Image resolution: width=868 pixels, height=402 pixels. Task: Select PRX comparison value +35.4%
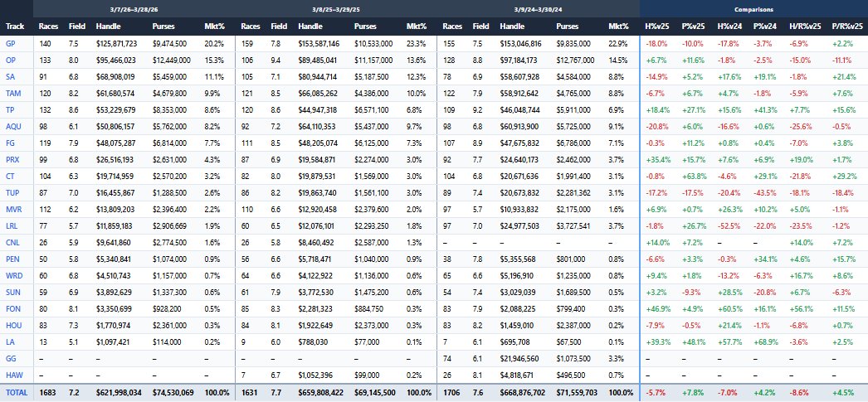[658, 160]
